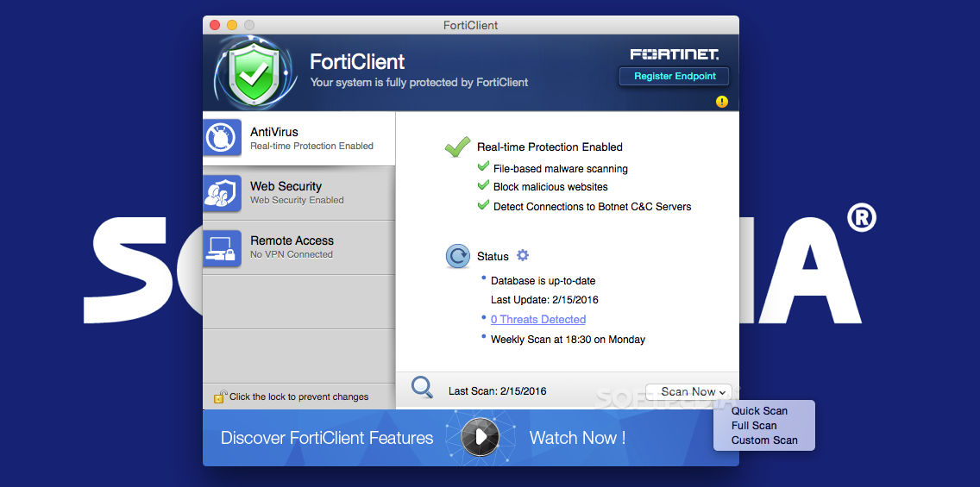Click the Block malicious websites checkmark
This screenshot has width=980, height=487.
(483, 185)
